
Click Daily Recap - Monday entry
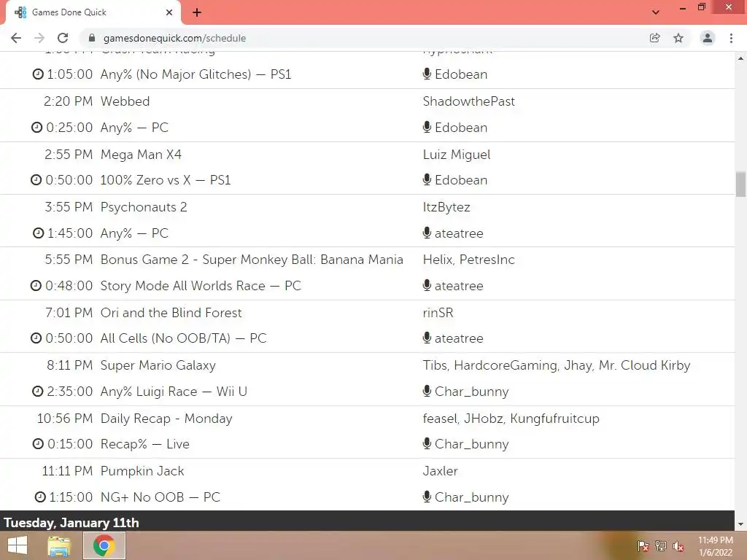pos(166,419)
